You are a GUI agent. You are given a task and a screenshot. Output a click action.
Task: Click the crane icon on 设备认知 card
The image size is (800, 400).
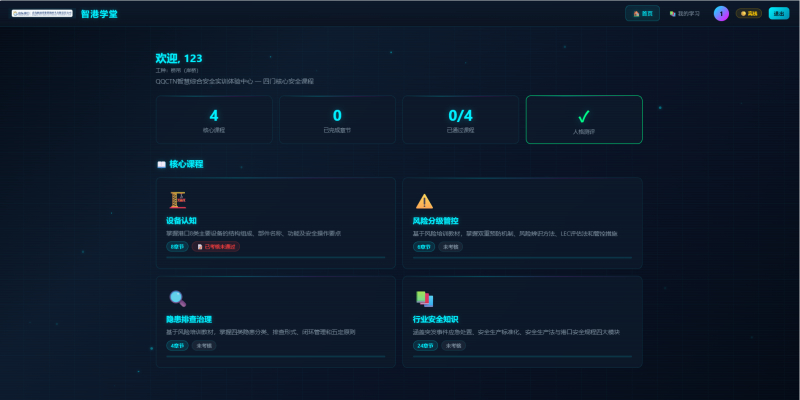coord(178,200)
